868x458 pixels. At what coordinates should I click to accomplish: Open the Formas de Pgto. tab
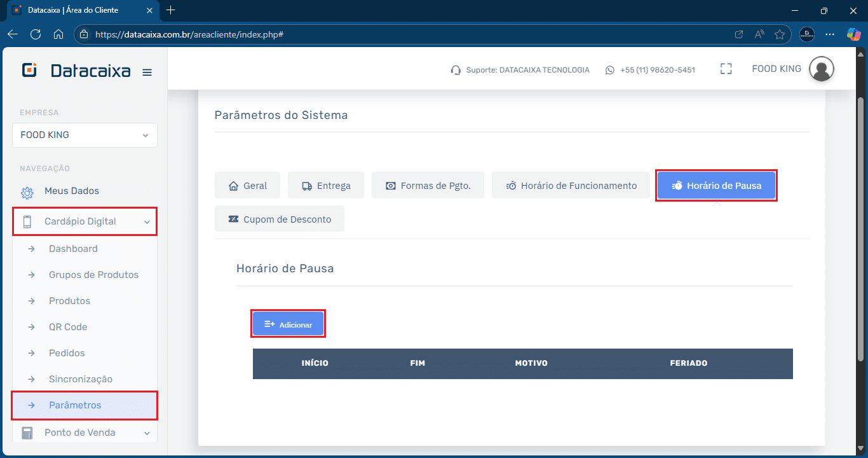(x=428, y=186)
